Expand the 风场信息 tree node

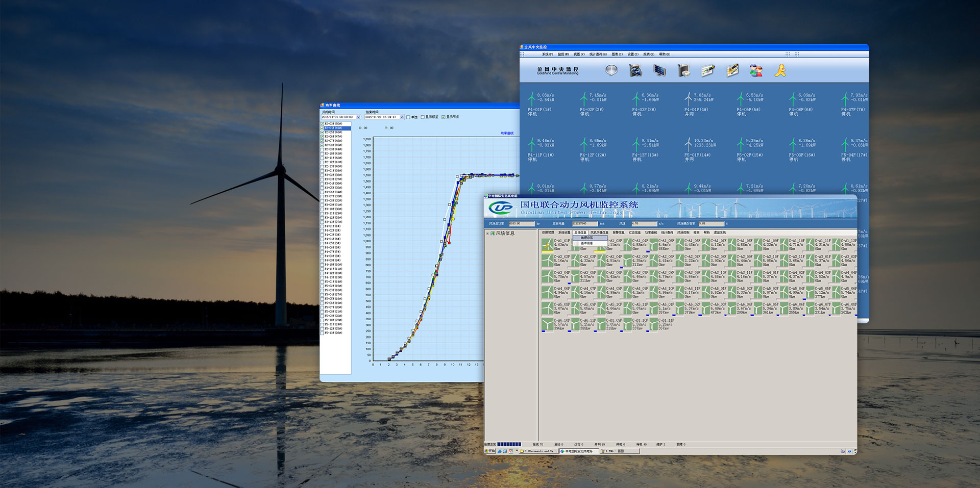487,234
